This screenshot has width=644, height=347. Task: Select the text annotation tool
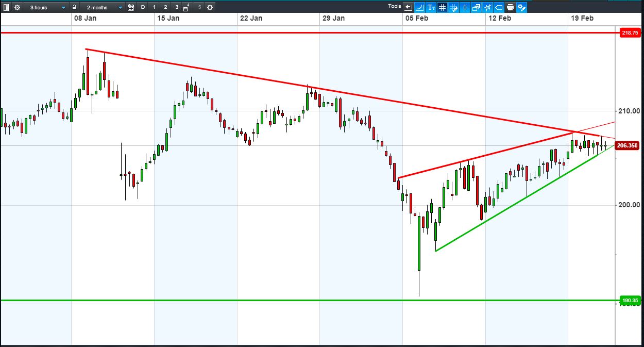[431, 7]
